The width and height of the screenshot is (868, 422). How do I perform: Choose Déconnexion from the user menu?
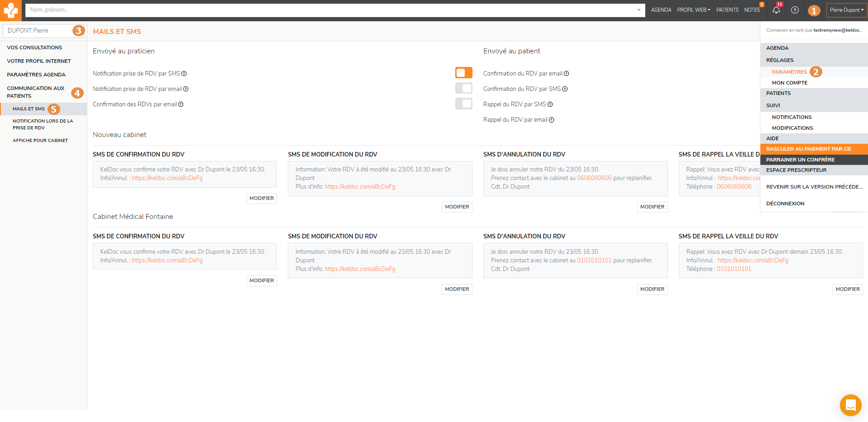[785, 204]
